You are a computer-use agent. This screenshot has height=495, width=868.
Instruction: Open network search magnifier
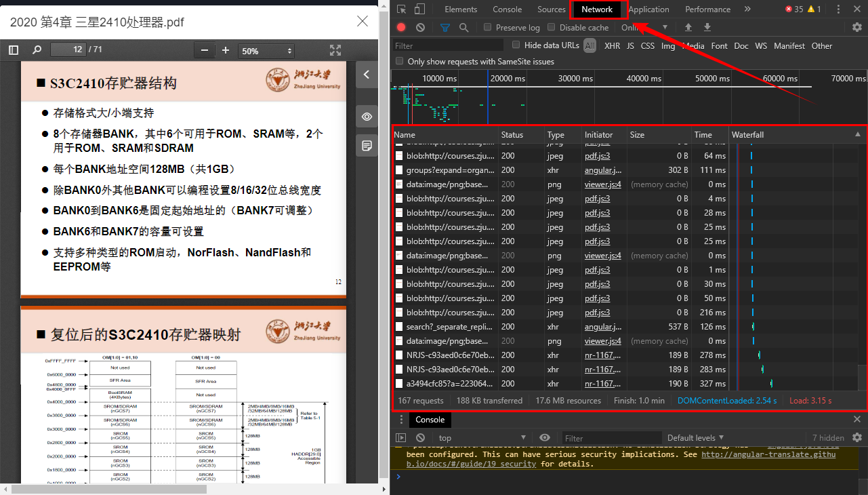464,27
